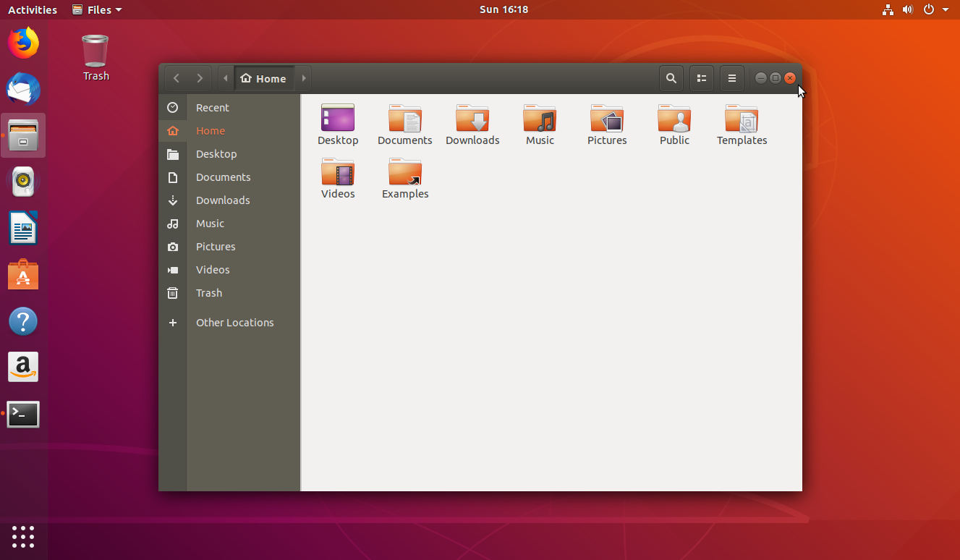This screenshot has width=960, height=560.
Task: Open the Trash from the desktop
Action: click(x=95, y=51)
